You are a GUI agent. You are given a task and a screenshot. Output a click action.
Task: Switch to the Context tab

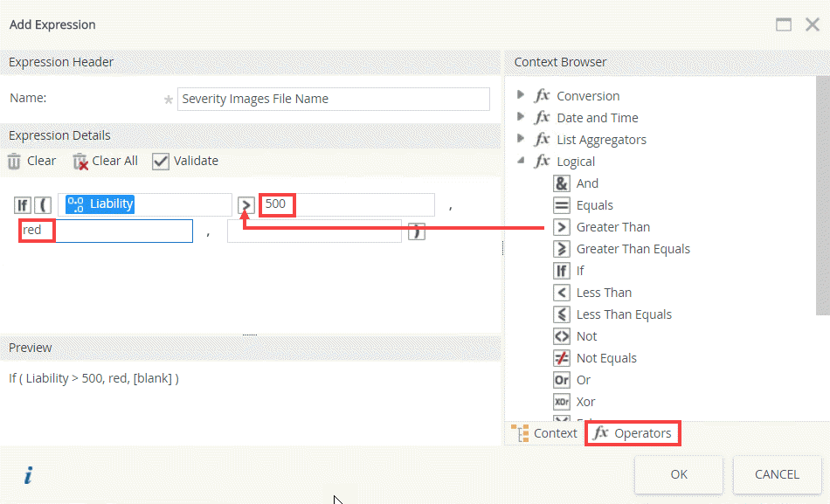pyautogui.click(x=545, y=433)
